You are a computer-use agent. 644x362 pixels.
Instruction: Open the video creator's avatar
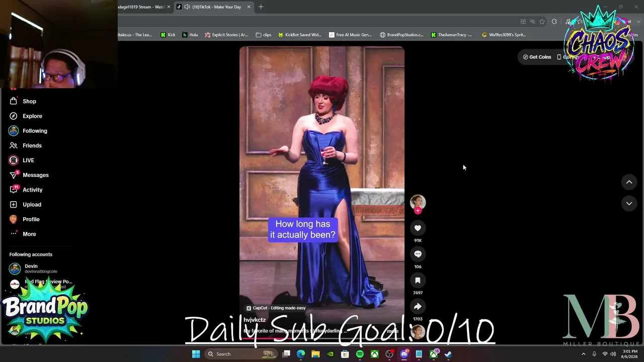click(418, 202)
